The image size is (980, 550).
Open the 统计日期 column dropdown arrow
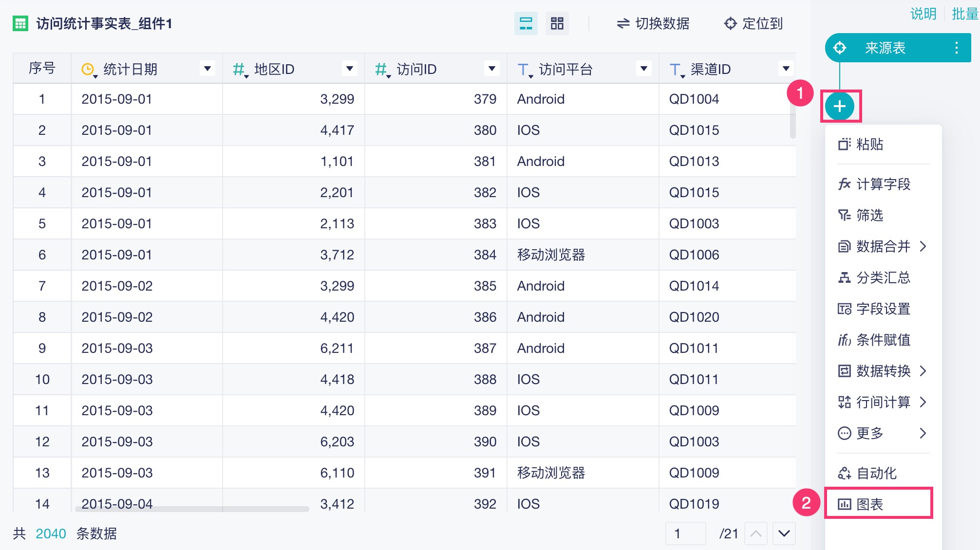tap(207, 69)
